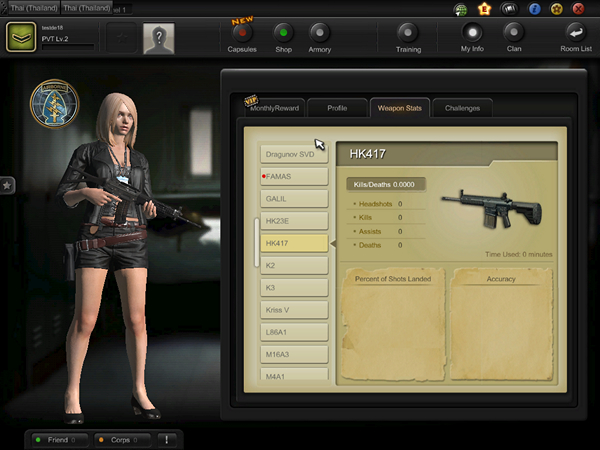Click the blue info icon at top right

pos(534,9)
